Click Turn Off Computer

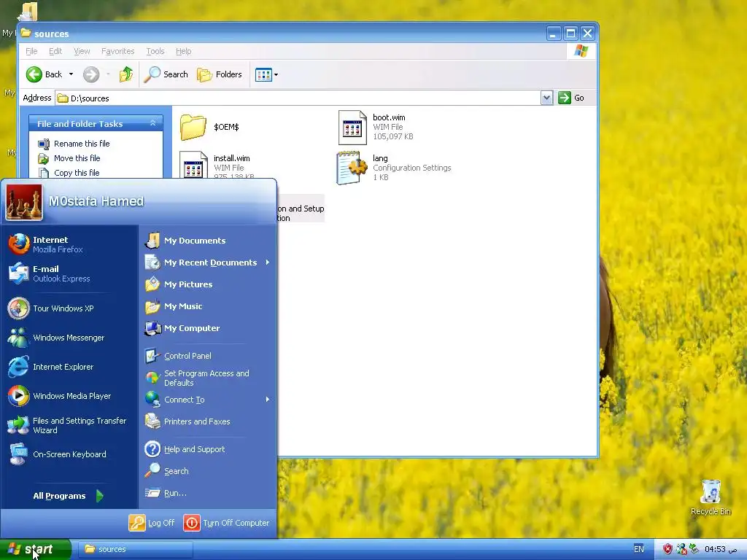click(x=226, y=523)
